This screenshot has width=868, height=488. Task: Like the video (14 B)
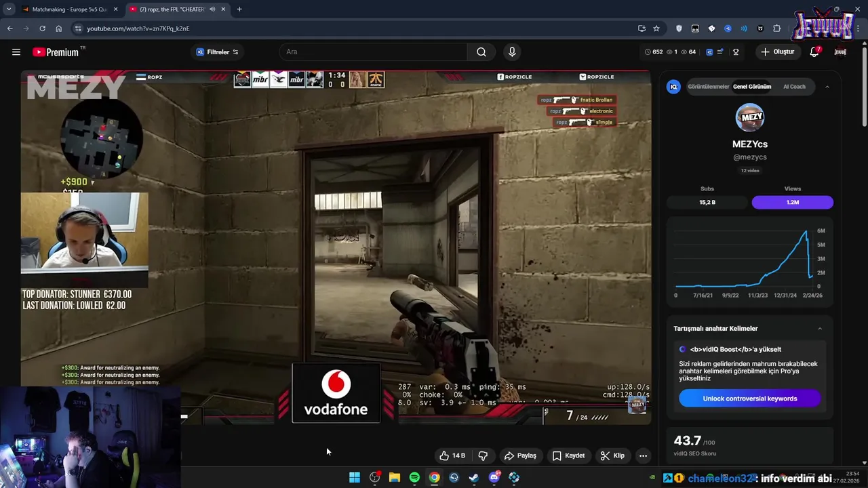pyautogui.click(x=452, y=456)
